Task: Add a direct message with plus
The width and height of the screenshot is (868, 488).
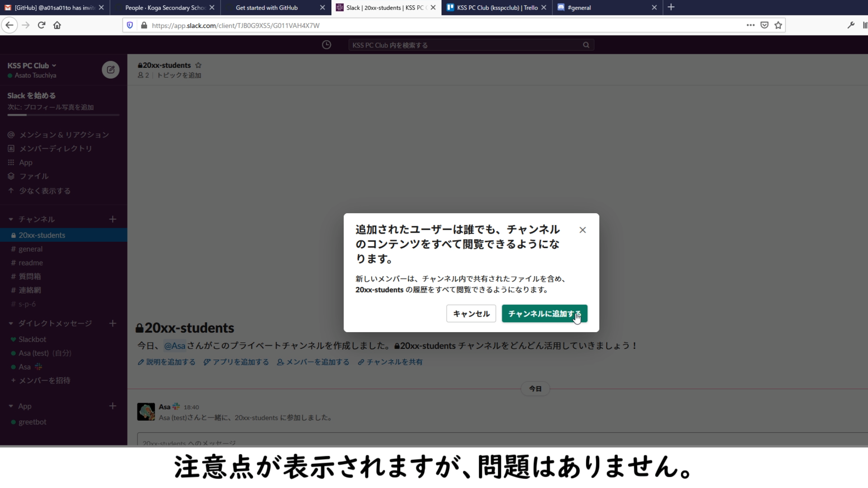Action: pos(113,323)
